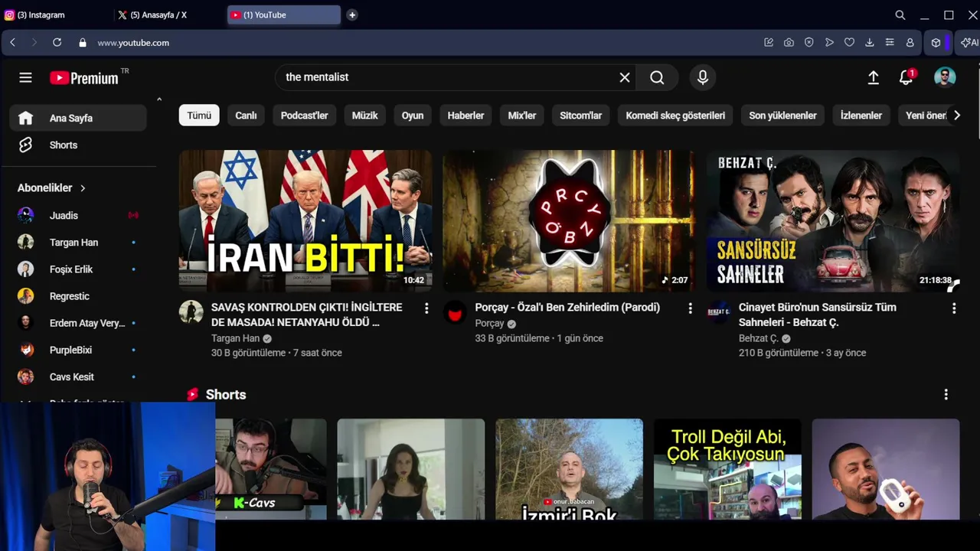Reload the YouTube page
The image size is (980, 551).
coord(57,43)
